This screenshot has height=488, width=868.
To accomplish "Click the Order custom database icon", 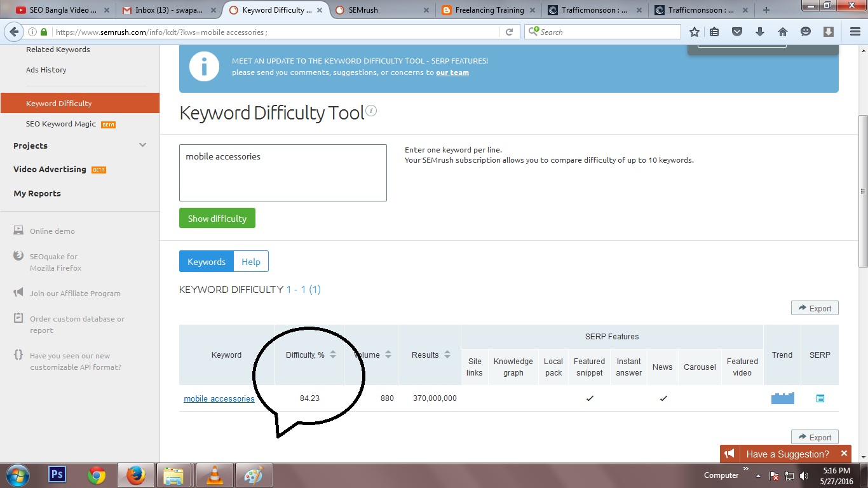I will click(18, 318).
